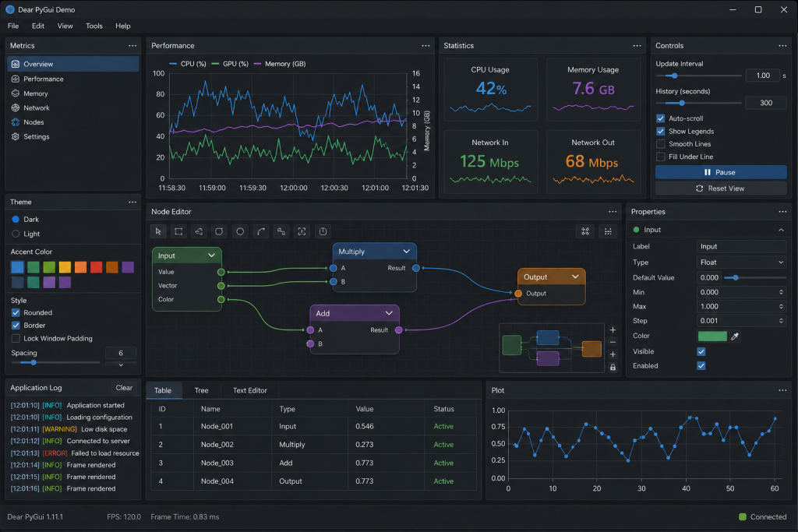Screen dimensions: 798x532
Task: Select Memory in the Metrics sidebar
Action: pos(72,93)
